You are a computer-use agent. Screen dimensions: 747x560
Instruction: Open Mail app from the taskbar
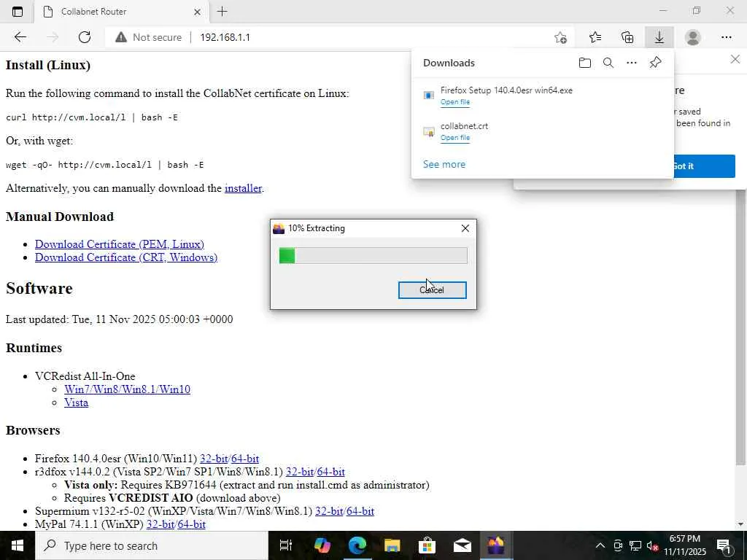coord(462,545)
